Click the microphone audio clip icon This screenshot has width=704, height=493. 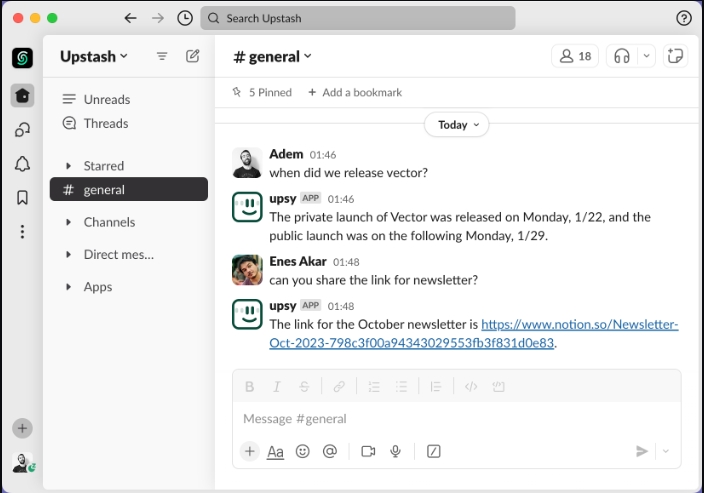(x=396, y=451)
